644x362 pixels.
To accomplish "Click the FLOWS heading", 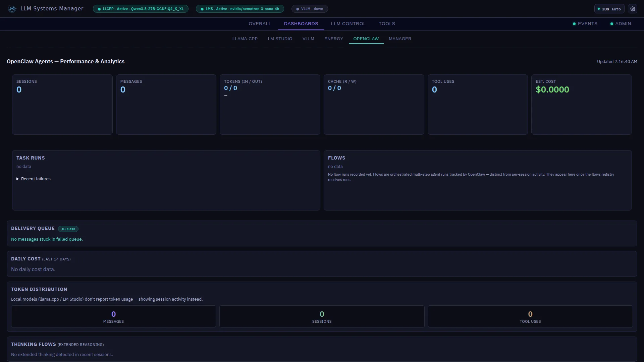I will tap(336, 158).
